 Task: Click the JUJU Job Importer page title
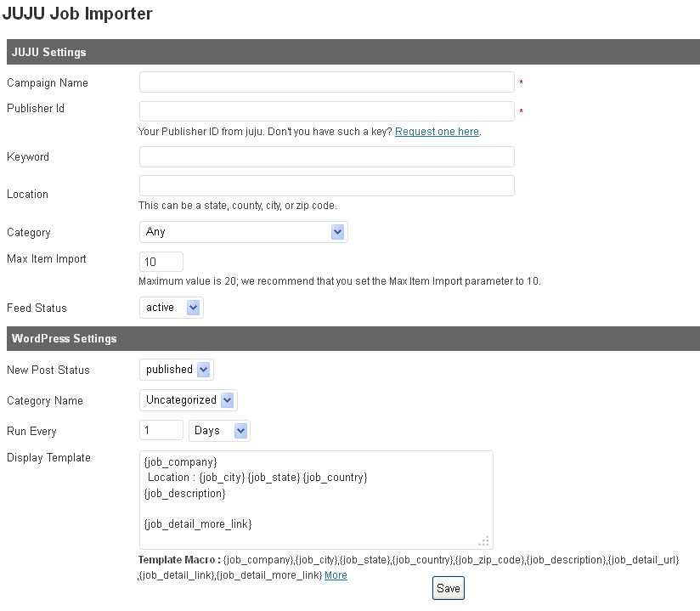[76, 14]
